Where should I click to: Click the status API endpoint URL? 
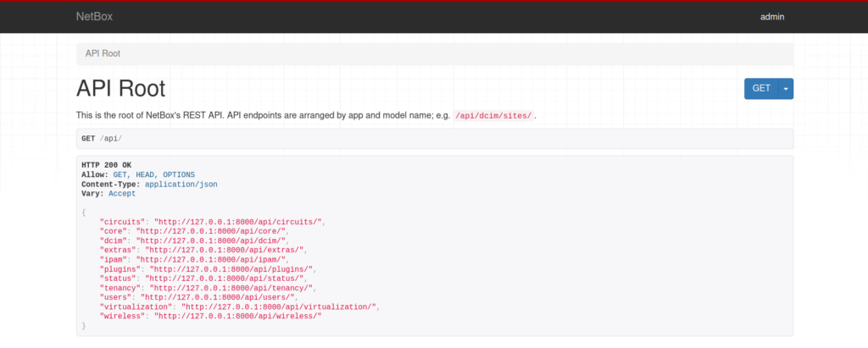[225, 278]
